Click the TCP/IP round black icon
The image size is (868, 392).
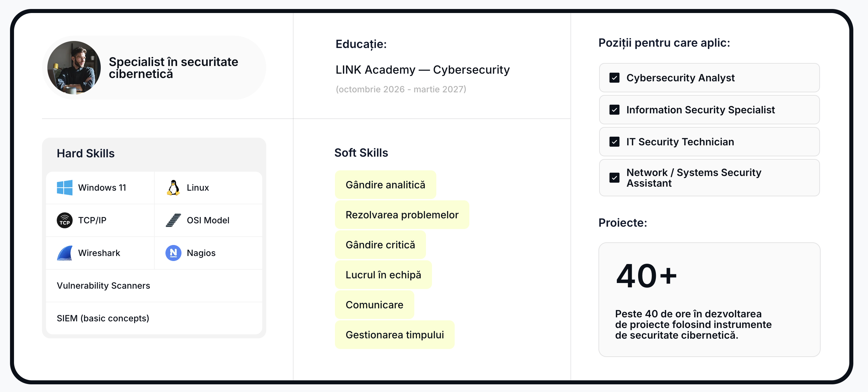click(x=64, y=220)
